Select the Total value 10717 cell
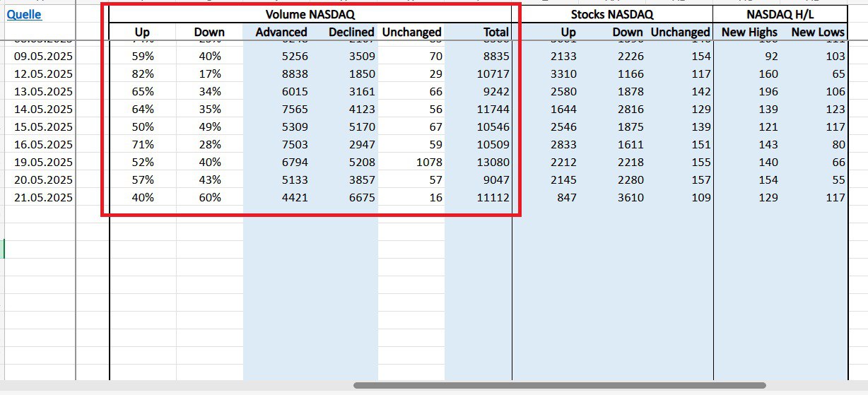This screenshot has height=395, width=868. click(x=493, y=73)
